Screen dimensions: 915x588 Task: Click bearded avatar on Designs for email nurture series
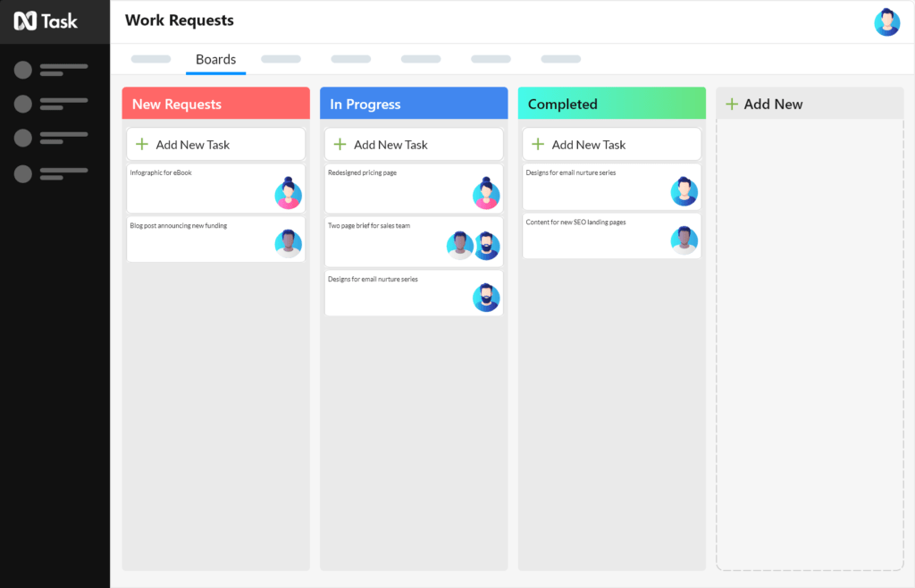(x=485, y=297)
